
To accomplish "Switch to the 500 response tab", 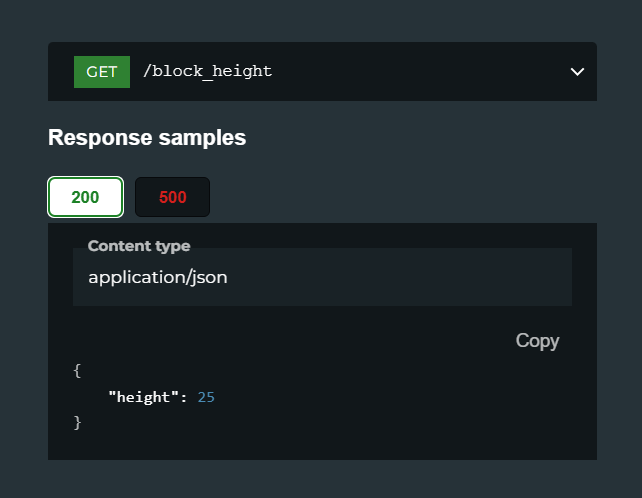I will coord(172,197).
